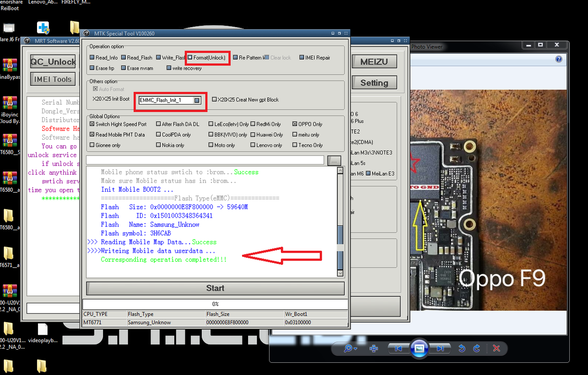588x375 pixels.
Task: Click the log scrollbar up arrow
Action: [340, 170]
